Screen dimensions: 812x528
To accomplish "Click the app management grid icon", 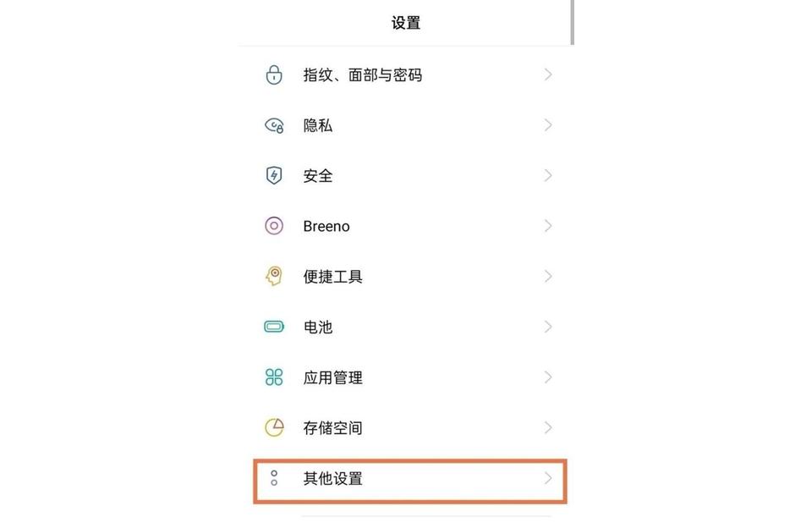I will click(x=274, y=377).
